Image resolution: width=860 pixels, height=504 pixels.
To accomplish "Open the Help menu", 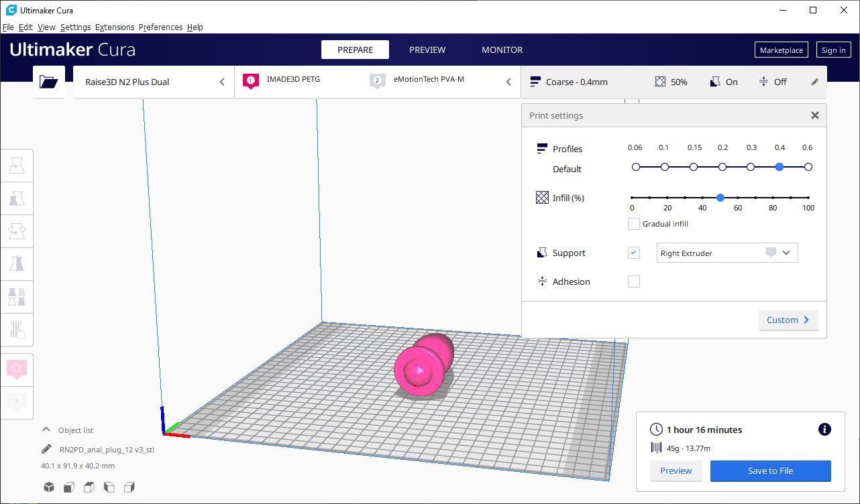I will (195, 27).
